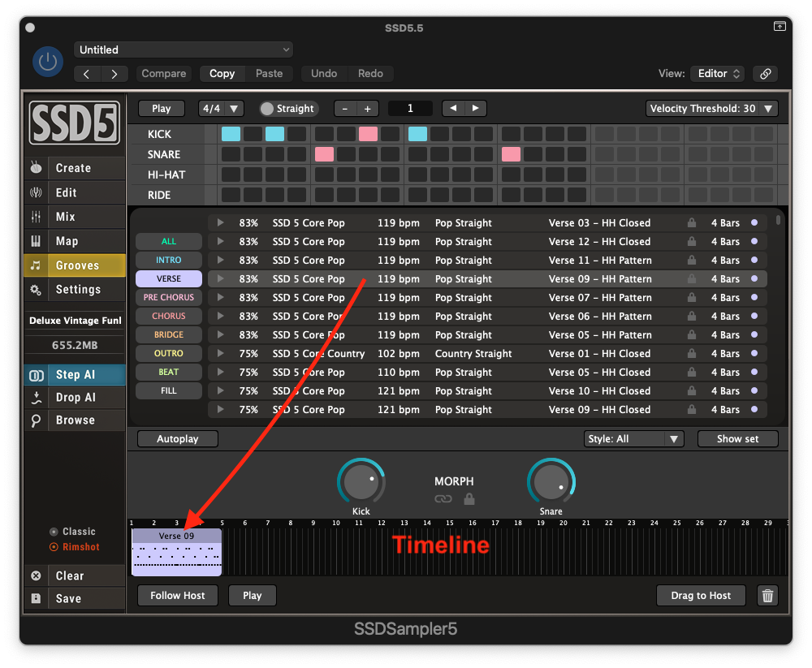Image resolution: width=812 pixels, height=668 pixels.
Task: Select the PRE CHORUS groove category
Action: (x=169, y=297)
